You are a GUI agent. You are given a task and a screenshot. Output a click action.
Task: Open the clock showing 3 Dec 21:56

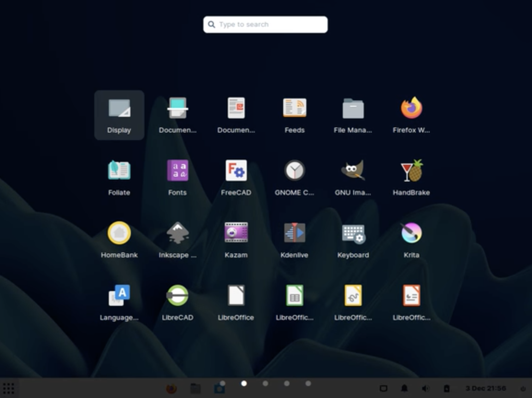485,388
